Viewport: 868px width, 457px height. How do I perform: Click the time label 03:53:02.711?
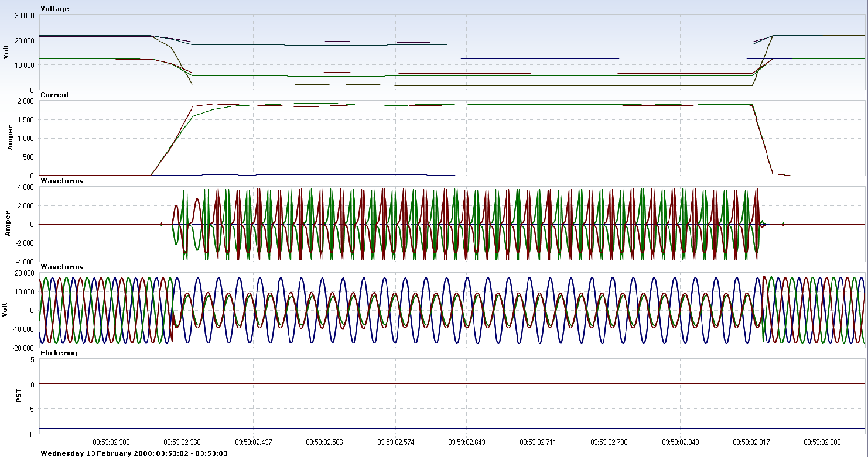pos(537,442)
